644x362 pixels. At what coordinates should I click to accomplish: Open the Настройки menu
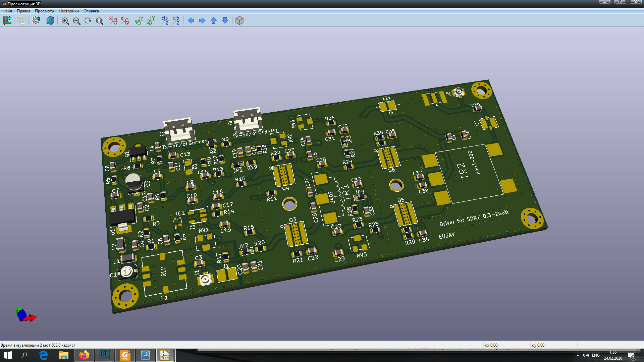[68, 11]
